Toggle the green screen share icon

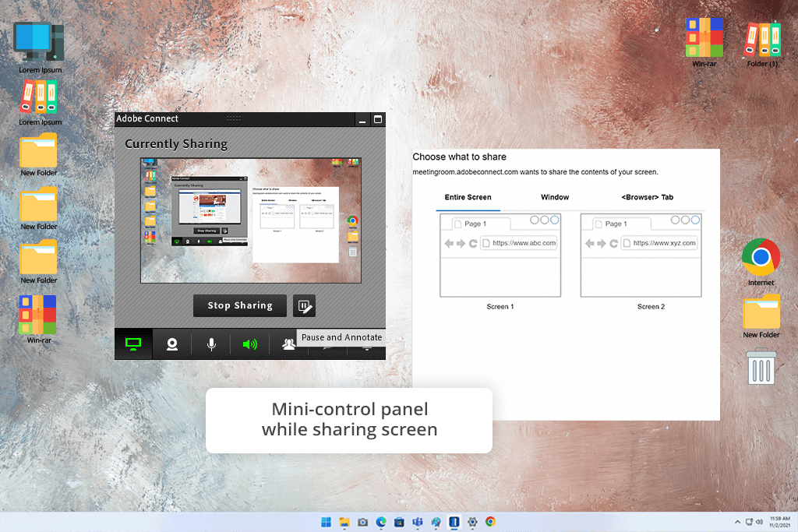pyautogui.click(x=133, y=344)
